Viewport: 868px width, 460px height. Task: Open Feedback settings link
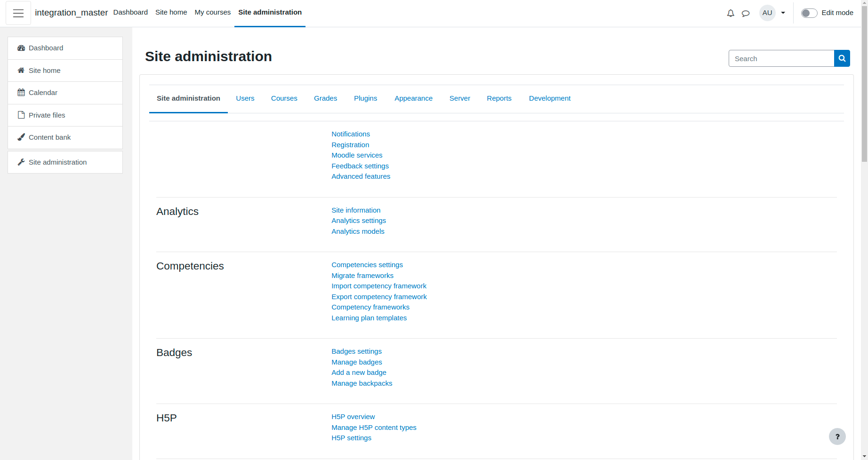pos(360,166)
